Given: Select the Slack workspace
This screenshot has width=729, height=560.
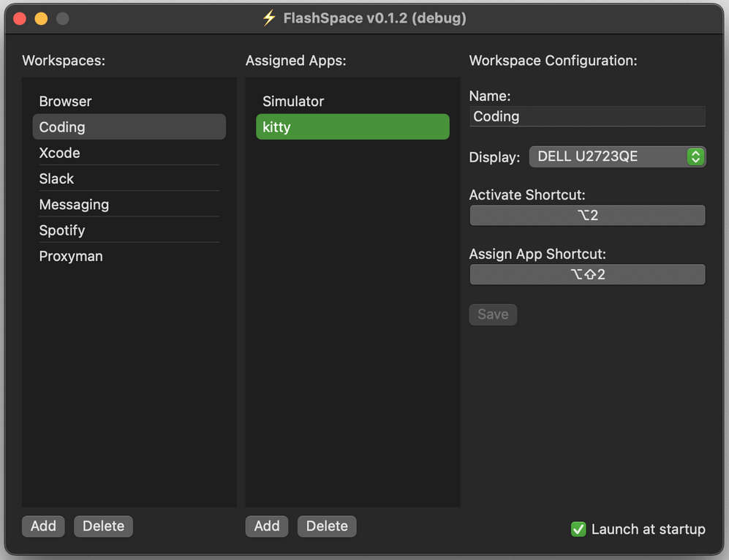Looking at the screenshot, I should coord(129,178).
